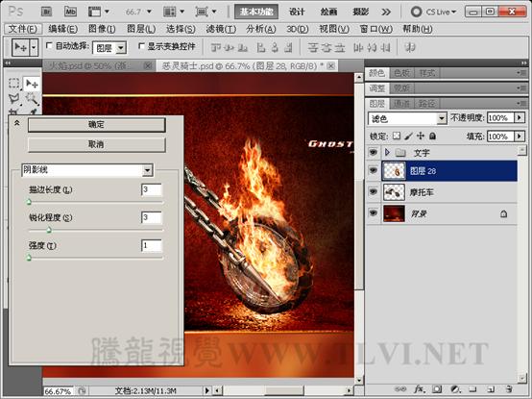Screen dimensions: 532x399
Task: Open Mini Bridge via Mb icon
Action: click(70, 12)
